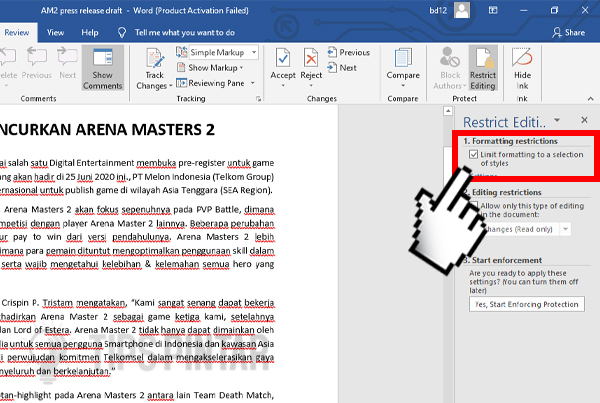Click the Tell me lightbulb icon
The width and height of the screenshot is (600, 403).
[122, 33]
